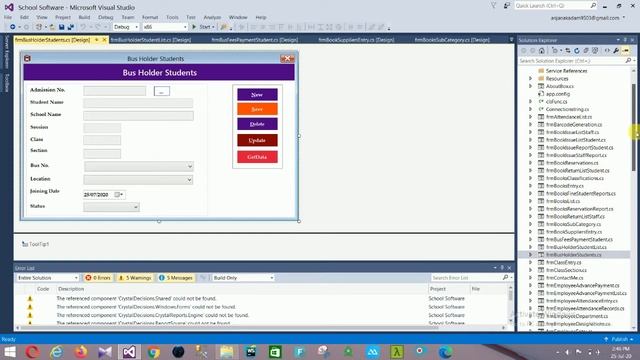Open the Build menu

point(84,17)
